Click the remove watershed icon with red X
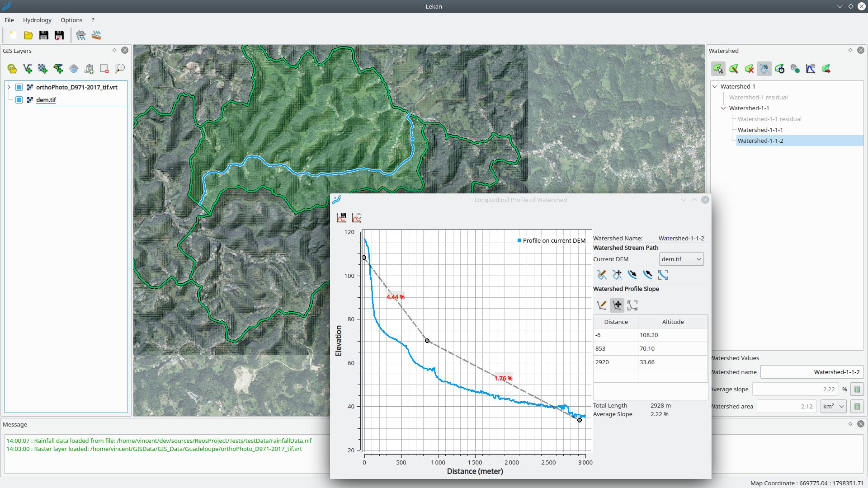The height and width of the screenshot is (488, 868). pyautogui.click(x=749, y=69)
